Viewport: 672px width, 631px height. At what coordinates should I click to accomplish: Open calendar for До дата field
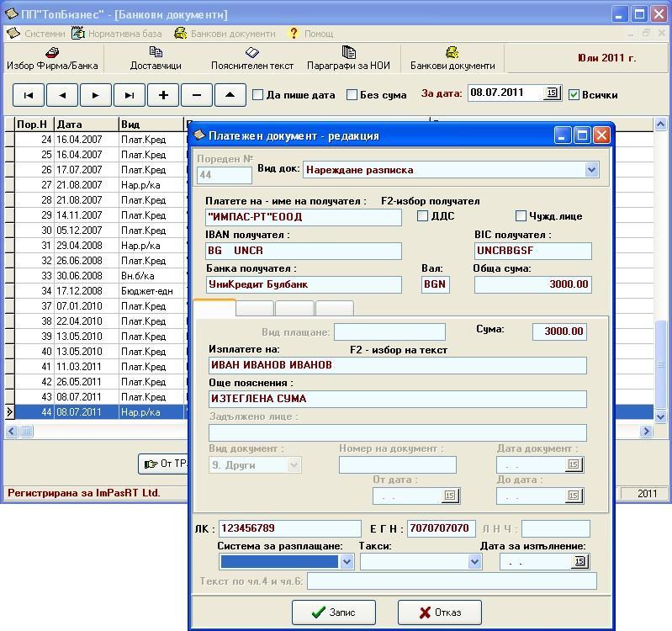(574, 496)
